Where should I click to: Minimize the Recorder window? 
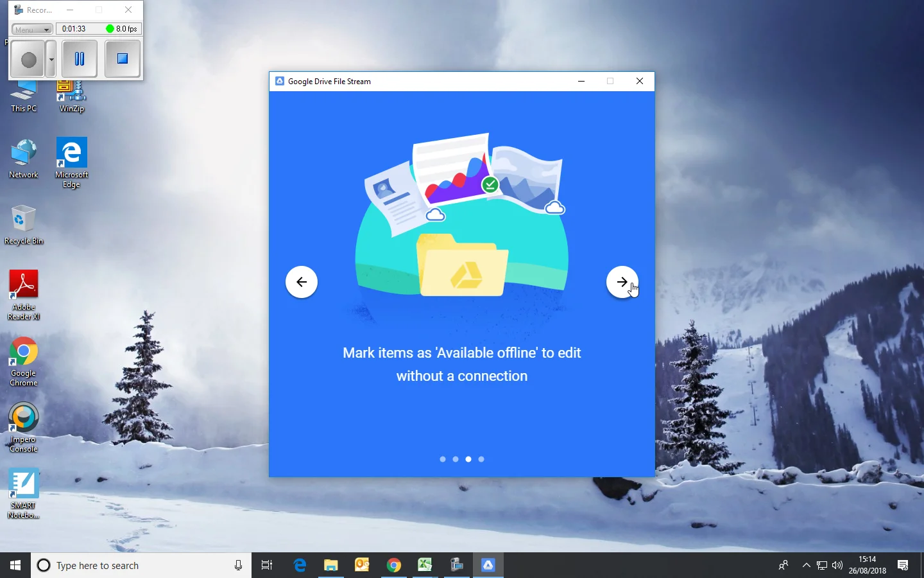point(70,10)
